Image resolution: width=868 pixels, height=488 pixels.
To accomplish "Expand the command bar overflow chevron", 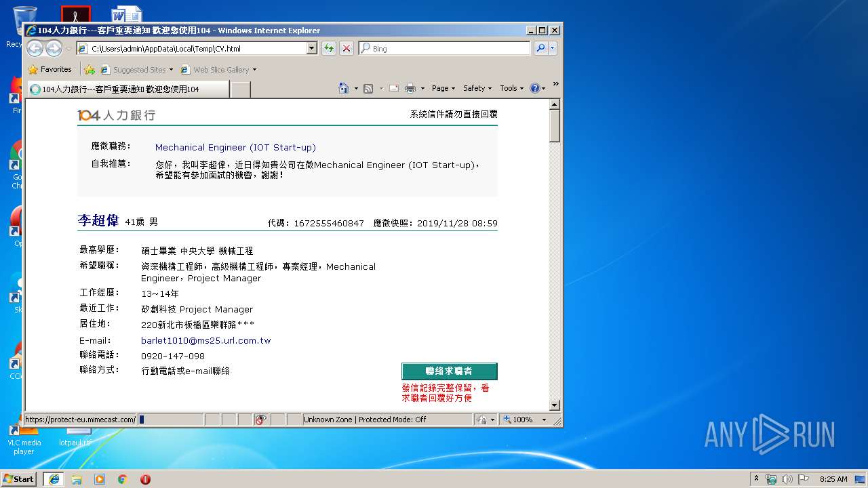I will (555, 85).
